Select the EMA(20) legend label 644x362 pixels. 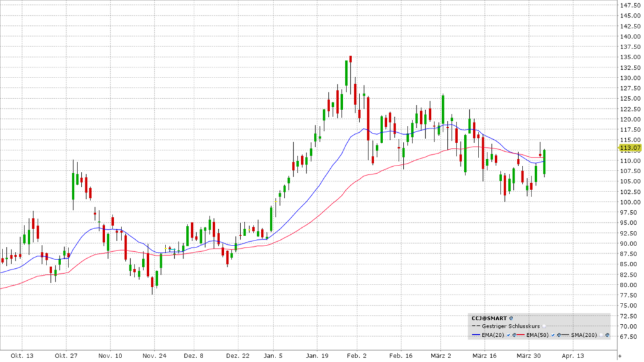point(493,335)
